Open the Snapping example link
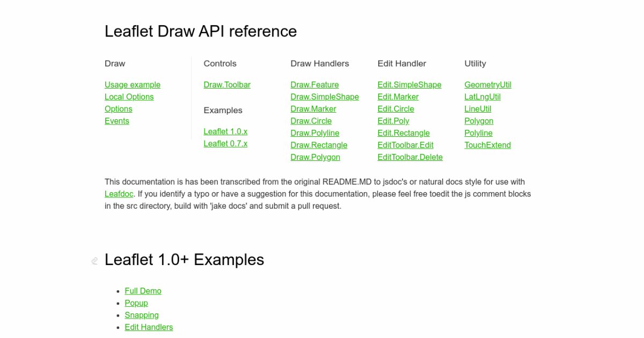The width and height of the screenshot is (644, 338). (142, 315)
